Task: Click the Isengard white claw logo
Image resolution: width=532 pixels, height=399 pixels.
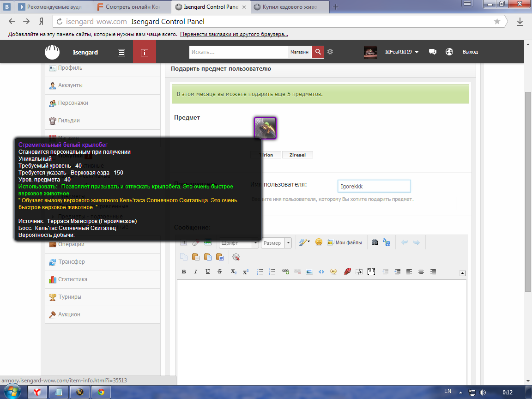Action: pyautogui.click(x=52, y=52)
